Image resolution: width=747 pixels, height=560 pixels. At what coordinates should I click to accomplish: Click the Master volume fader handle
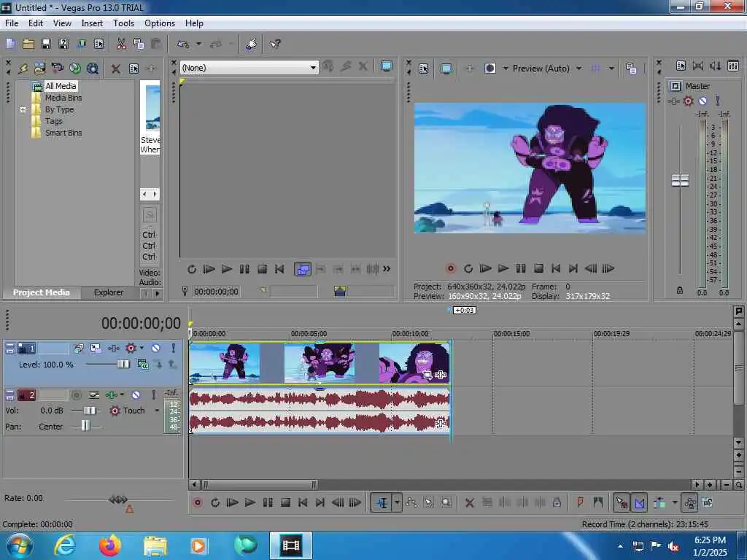[x=680, y=181]
